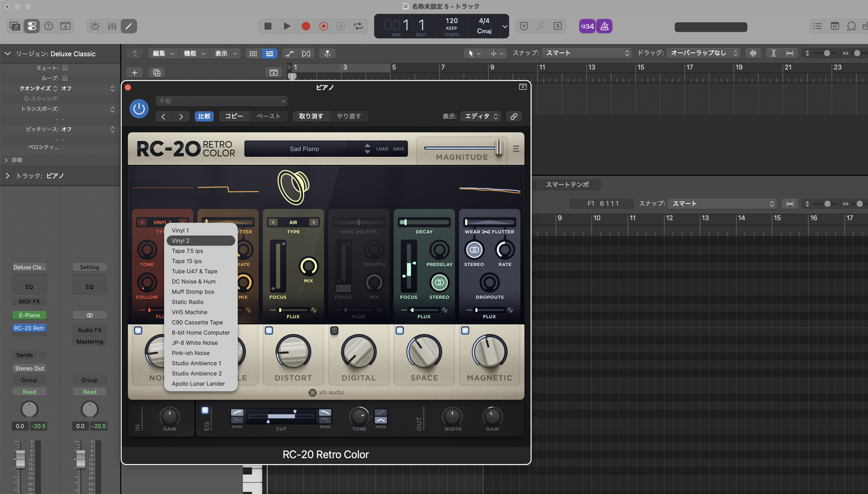
Task: Open the tracks スナップ スマート dropdown
Action: pos(587,53)
